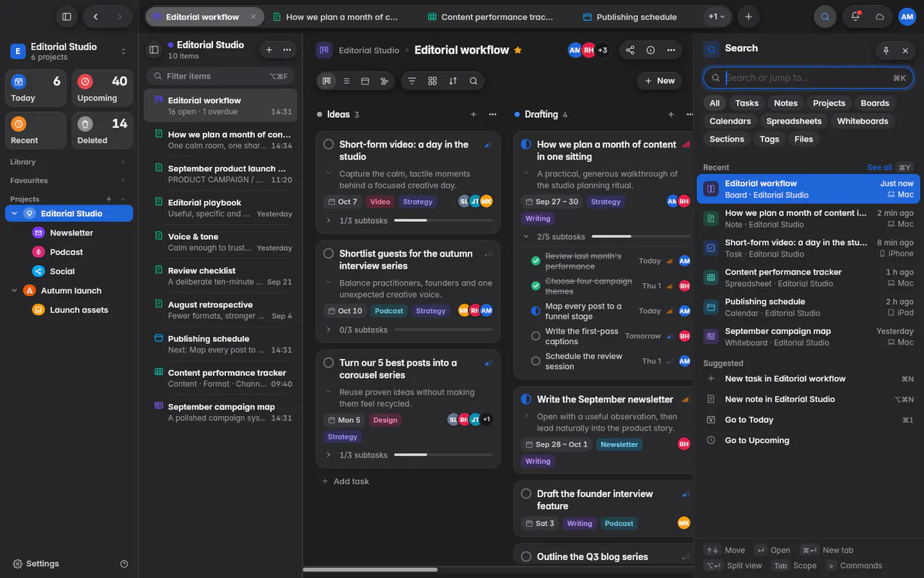
Task: Click the share icon in board header
Action: 630,50
